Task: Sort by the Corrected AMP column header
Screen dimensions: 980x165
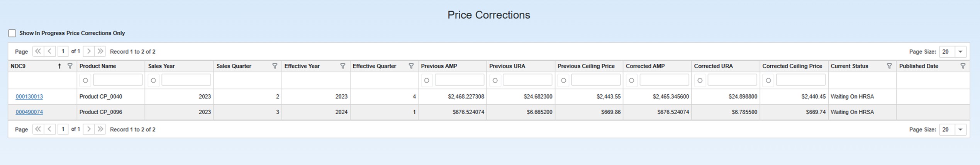Action: coord(645,66)
